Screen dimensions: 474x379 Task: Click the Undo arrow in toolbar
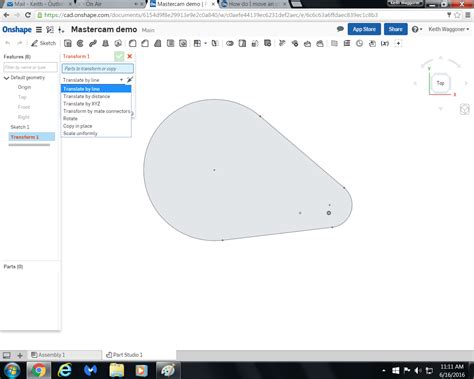click(7, 43)
